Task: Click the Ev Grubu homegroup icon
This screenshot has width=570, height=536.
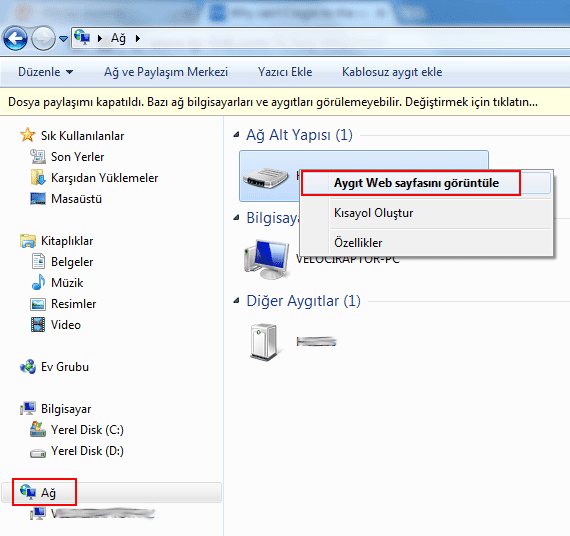Action: point(28,367)
